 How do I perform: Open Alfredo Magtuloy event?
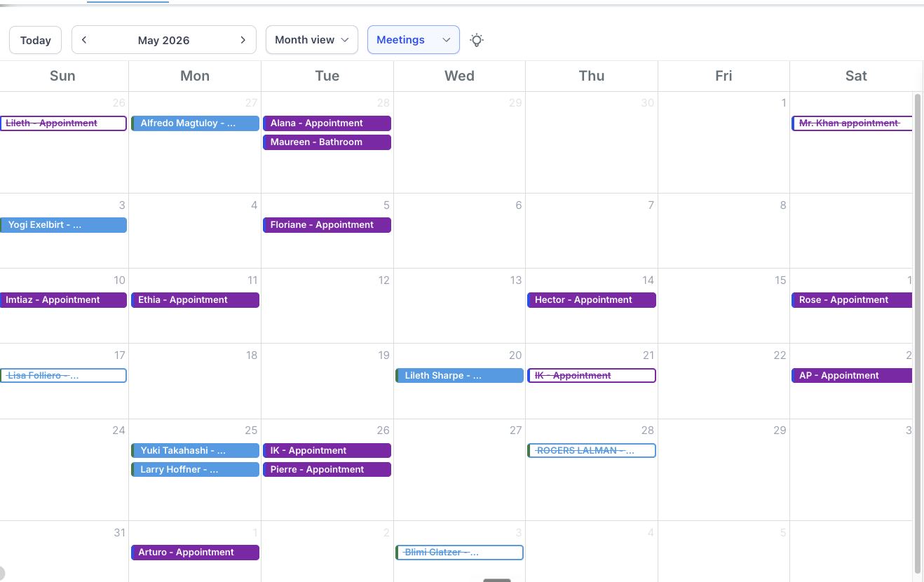tap(195, 123)
